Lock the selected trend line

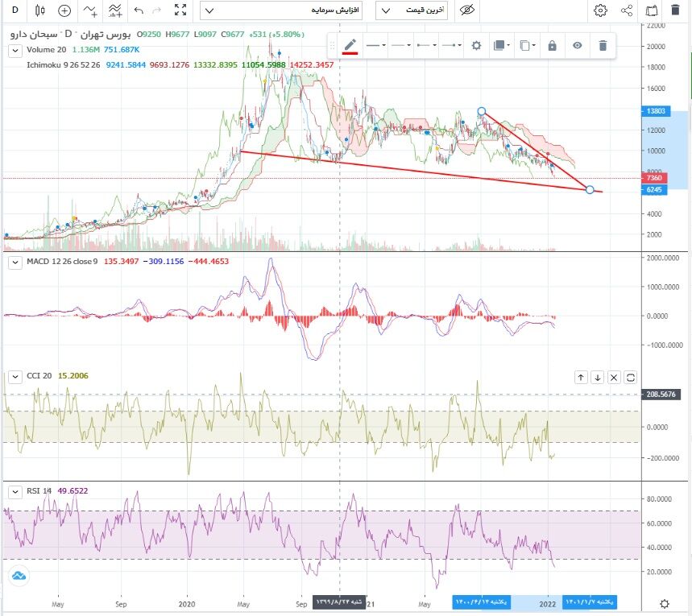(552, 46)
